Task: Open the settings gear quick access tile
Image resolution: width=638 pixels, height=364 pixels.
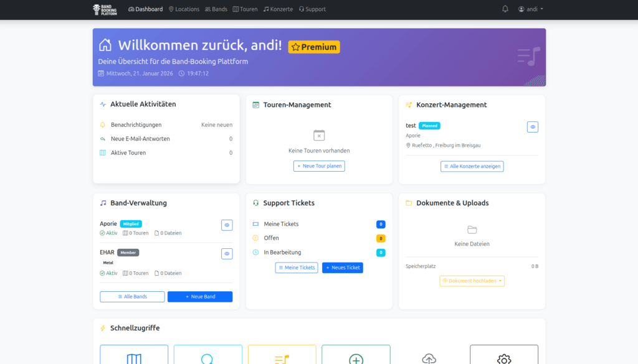Action: tap(503, 356)
